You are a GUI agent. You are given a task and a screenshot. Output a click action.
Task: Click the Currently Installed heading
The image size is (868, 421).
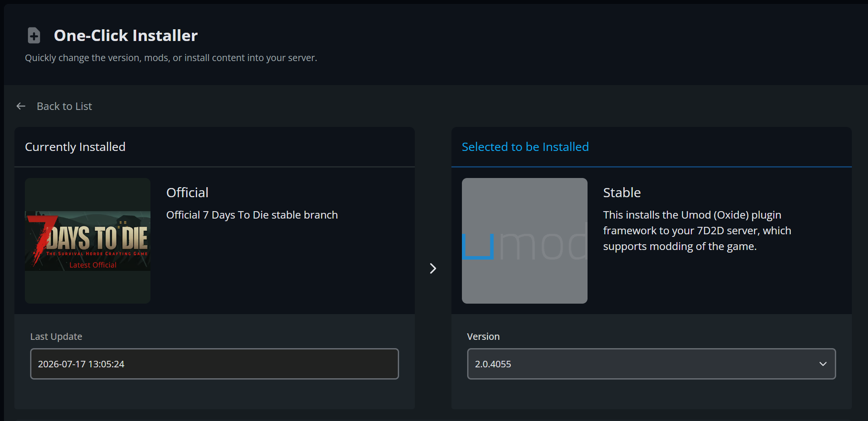tap(75, 147)
